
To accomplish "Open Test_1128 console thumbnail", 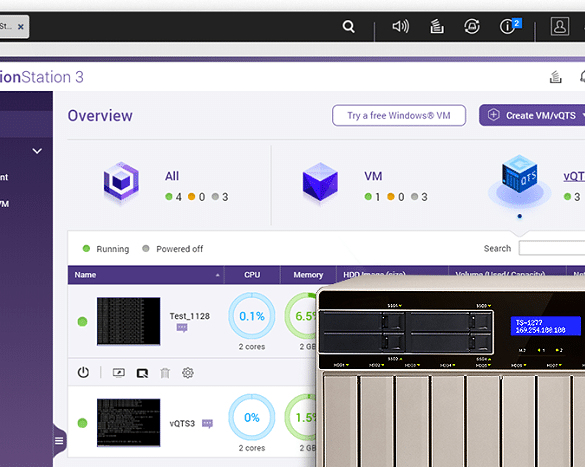I will [129, 321].
